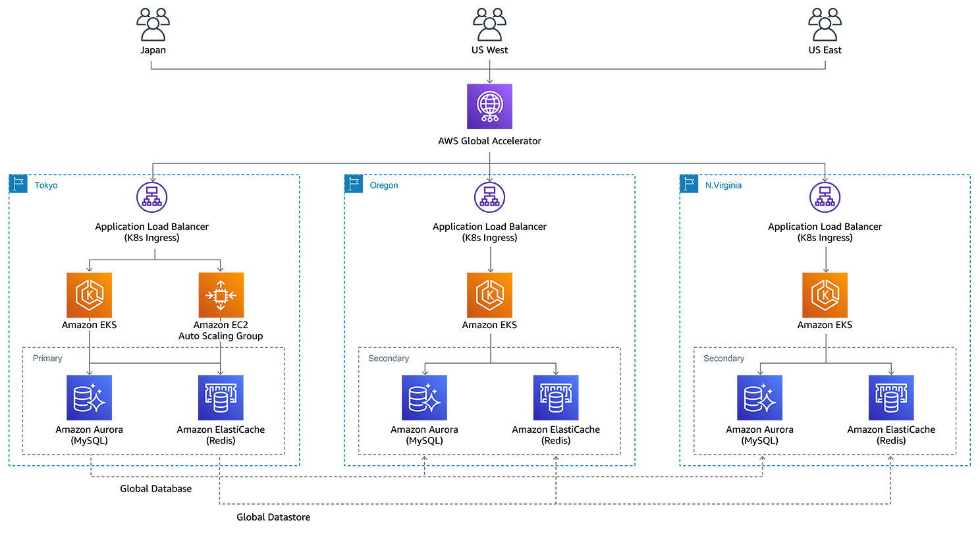
Task: Click the 'Amazon EKS' label in Oregon
Action: click(489, 325)
